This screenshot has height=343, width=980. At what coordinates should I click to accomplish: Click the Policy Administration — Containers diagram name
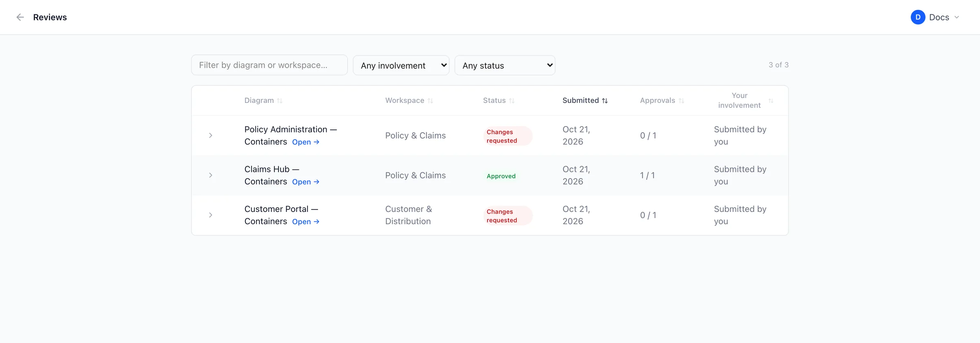(x=290, y=136)
